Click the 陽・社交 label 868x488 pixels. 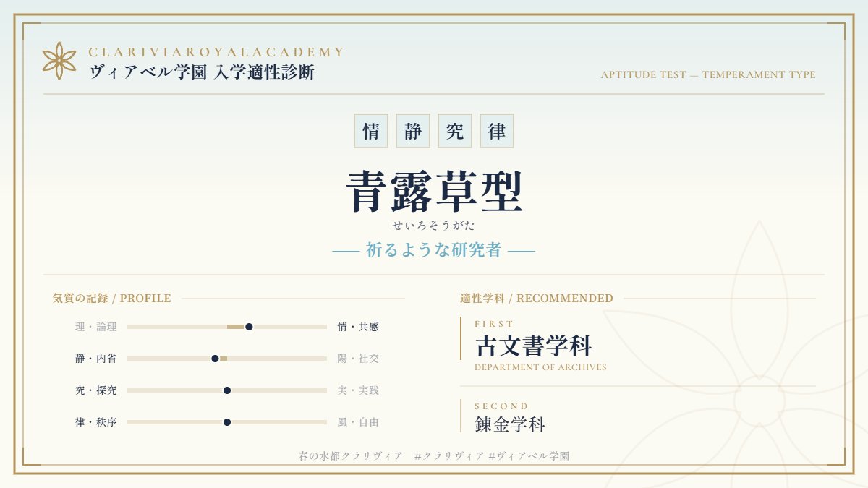pyautogui.click(x=358, y=359)
